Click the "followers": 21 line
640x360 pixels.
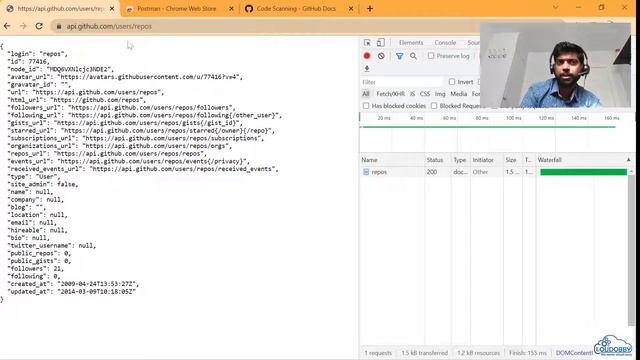(x=36, y=269)
